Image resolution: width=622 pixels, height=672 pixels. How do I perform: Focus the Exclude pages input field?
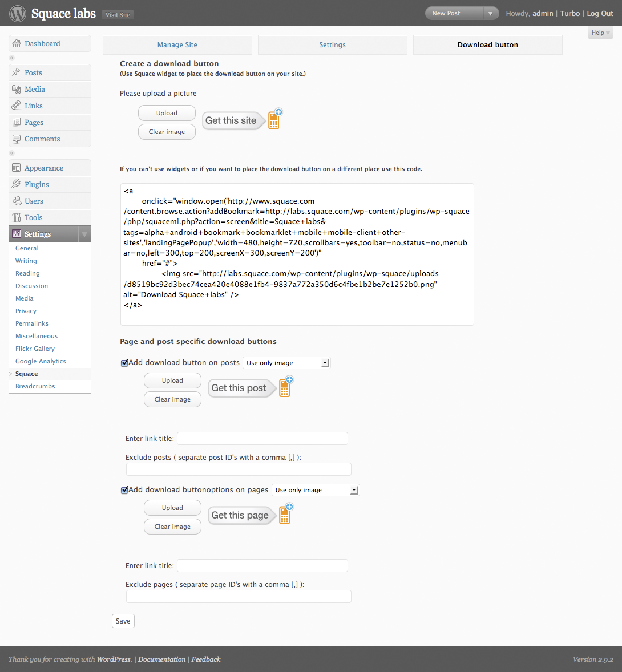pos(239,597)
